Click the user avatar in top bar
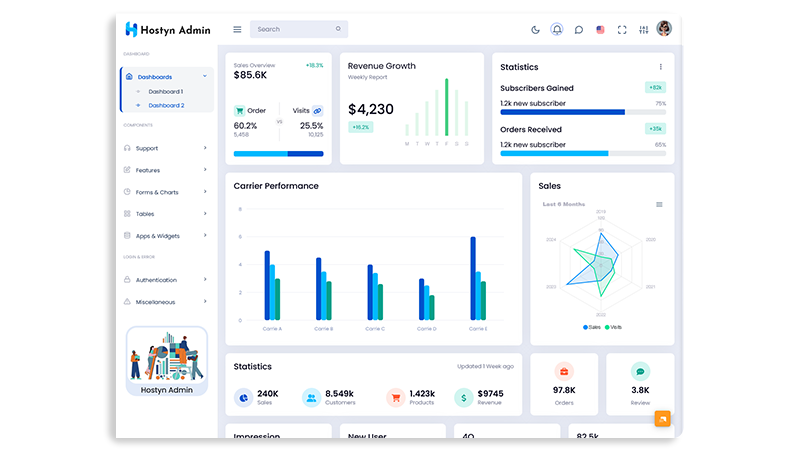This screenshot has width=800, height=450. pyautogui.click(x=664, y=29)
